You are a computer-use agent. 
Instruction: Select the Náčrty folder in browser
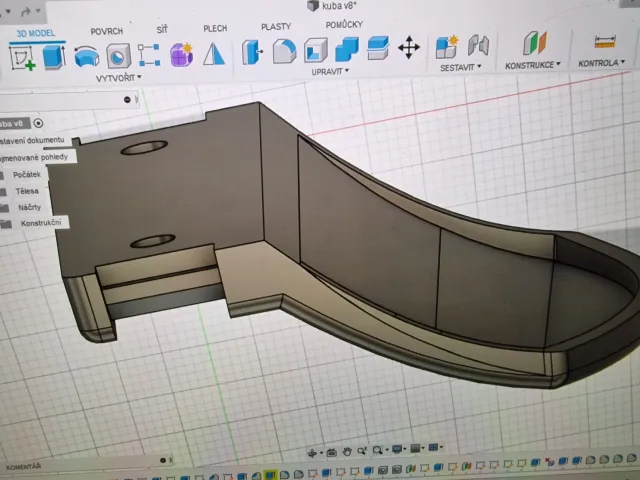coord(29,207)
